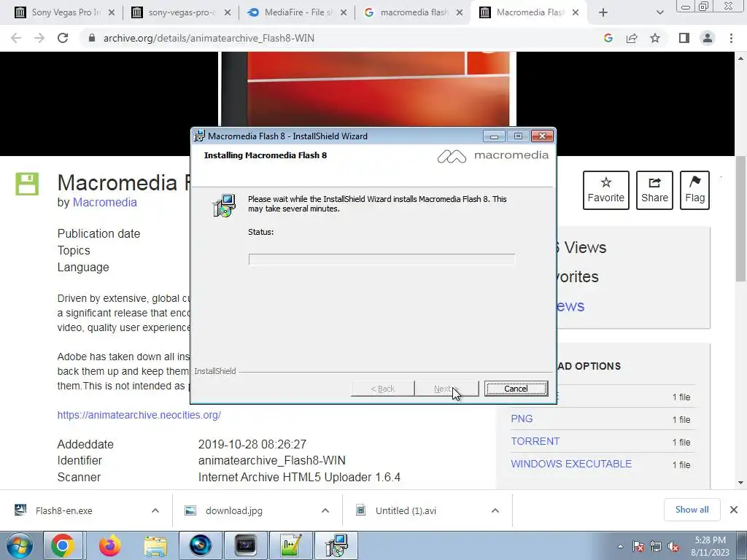Open Flash8-en.exe from downloads bar
Viewport: 747px width, 560px height.
click(x=64, y=510)
